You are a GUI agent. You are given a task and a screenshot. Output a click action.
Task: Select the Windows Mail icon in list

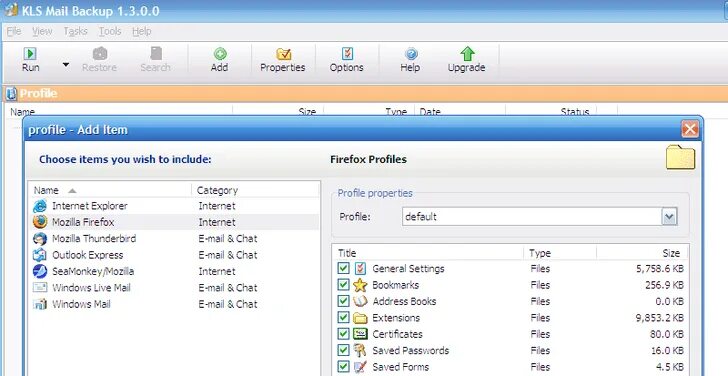40,304
